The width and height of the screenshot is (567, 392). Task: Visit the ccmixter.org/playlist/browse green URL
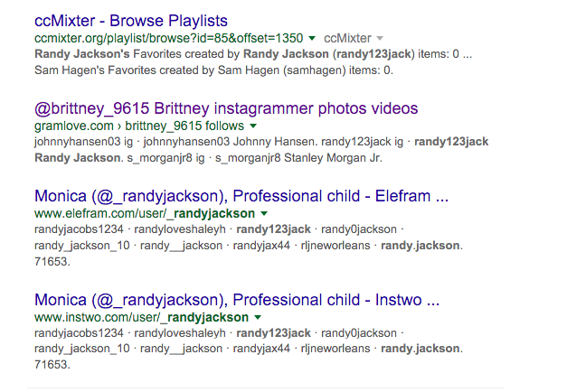coord(168,38)
